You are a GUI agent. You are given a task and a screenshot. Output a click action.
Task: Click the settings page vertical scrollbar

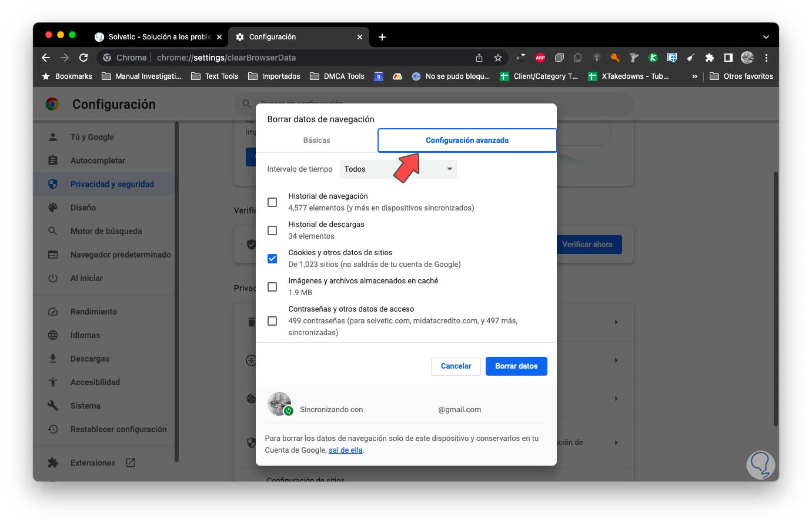pyautogui.click(x=776, y=298)
